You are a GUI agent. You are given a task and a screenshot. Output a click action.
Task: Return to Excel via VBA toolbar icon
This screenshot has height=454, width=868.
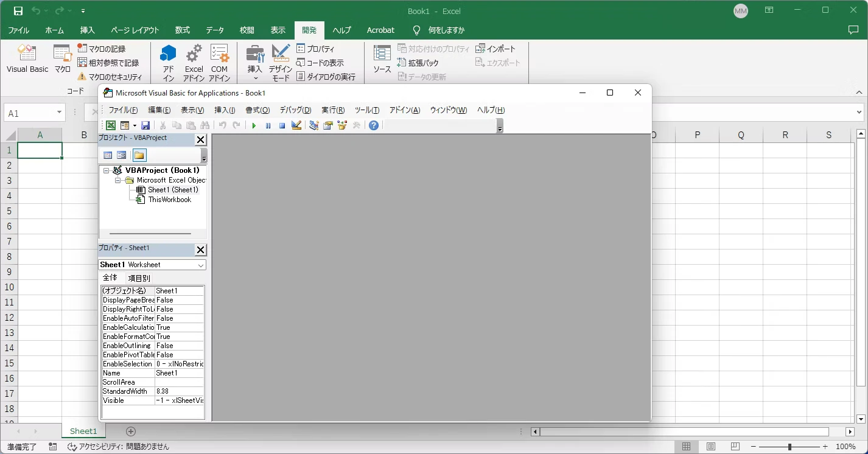pos(111,125)
